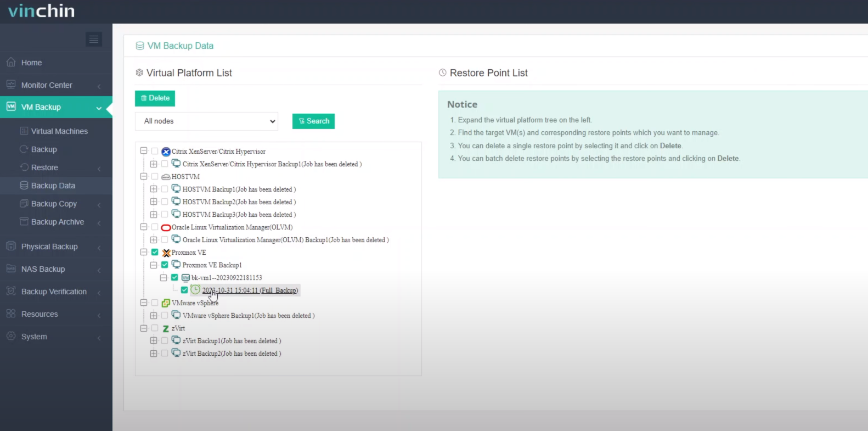Collapse the HOSTVM tree node
868x431 pixels.
click(144, 176)
